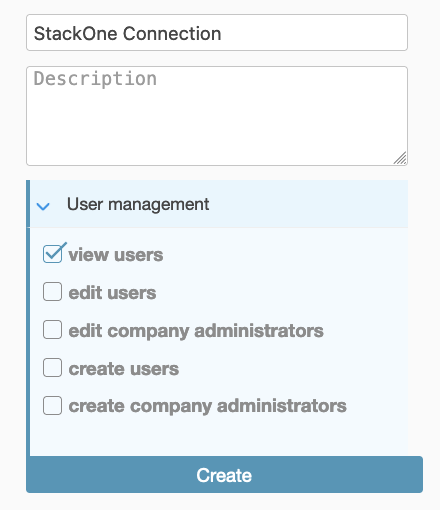This screenshot has width=440, height=510.
Task: Click the 'edit users' label text
Action: click(112, 293)
